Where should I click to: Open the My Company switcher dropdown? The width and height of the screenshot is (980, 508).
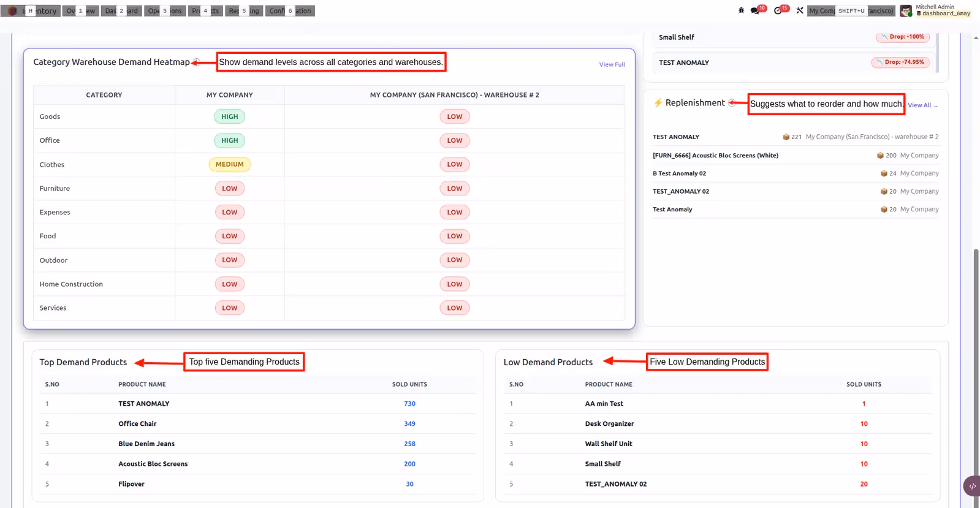tap(851, 11)
